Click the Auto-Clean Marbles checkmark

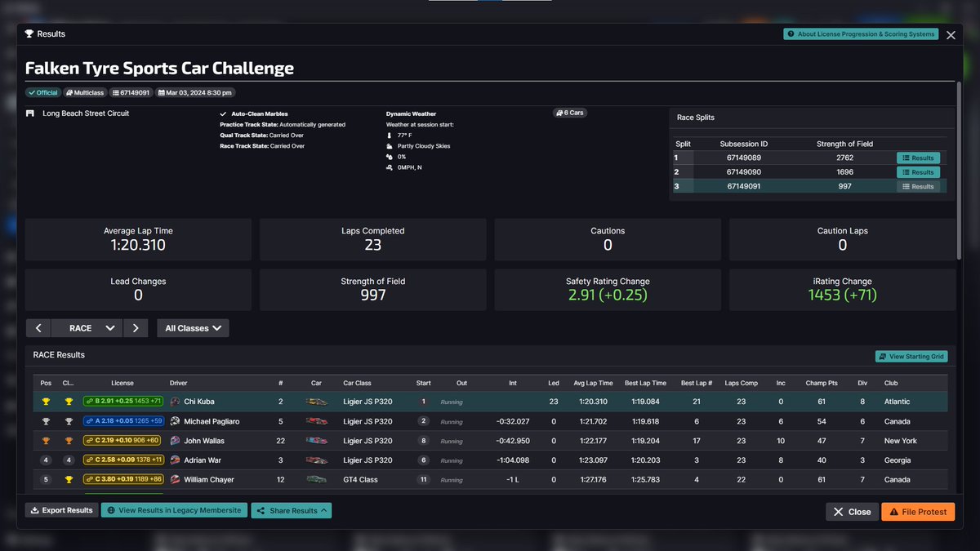(x=224, y=114)
